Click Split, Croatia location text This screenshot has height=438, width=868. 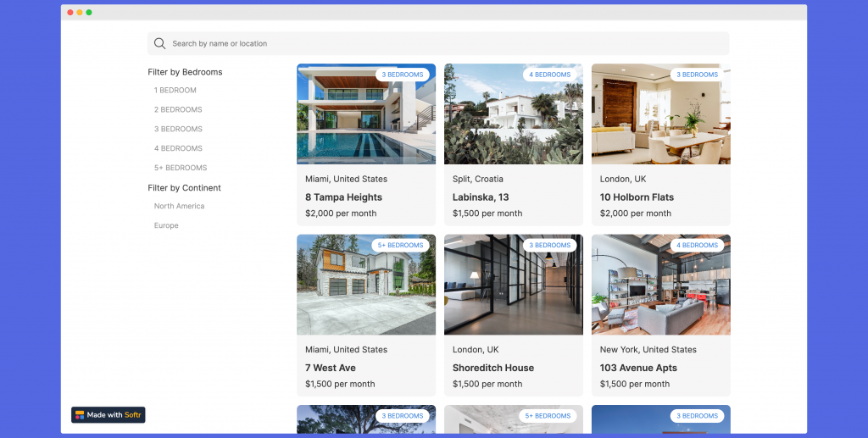pyautogui.click(x=478, y=180)
